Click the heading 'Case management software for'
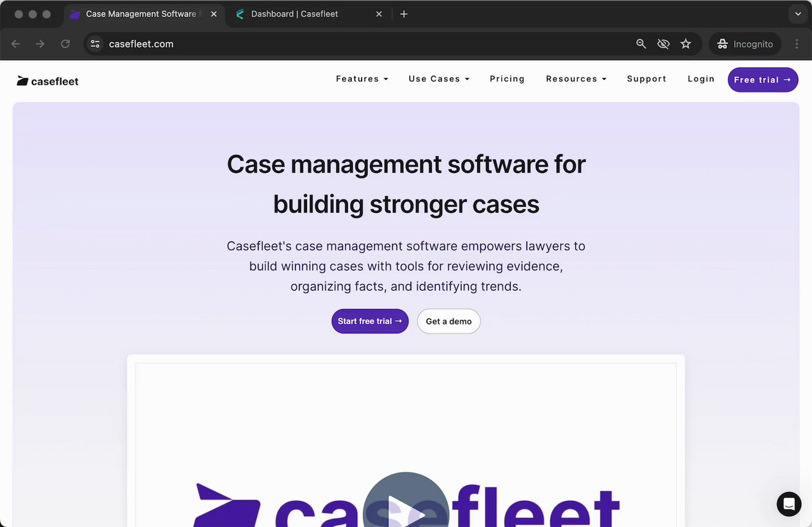 pyautogui.click(x=406, y=164)
